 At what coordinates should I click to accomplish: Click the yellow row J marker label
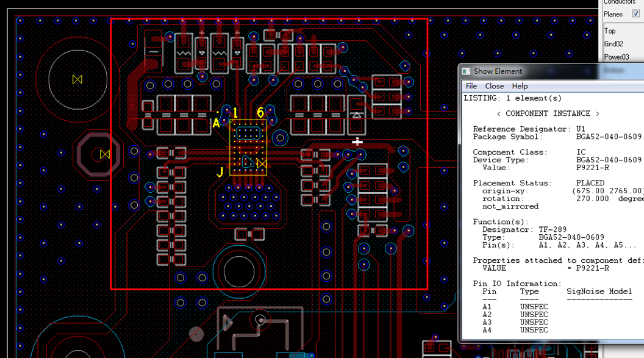220,172
